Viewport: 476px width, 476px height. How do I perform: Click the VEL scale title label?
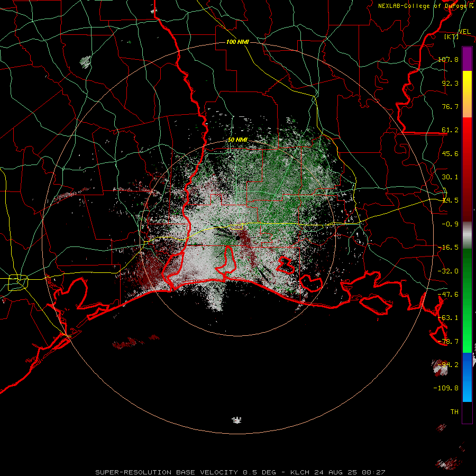pos(465,32)
